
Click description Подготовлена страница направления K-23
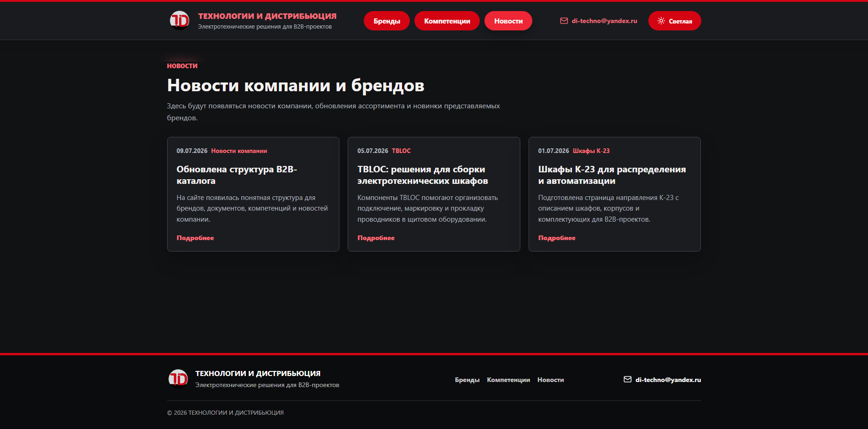coord(608,208)
